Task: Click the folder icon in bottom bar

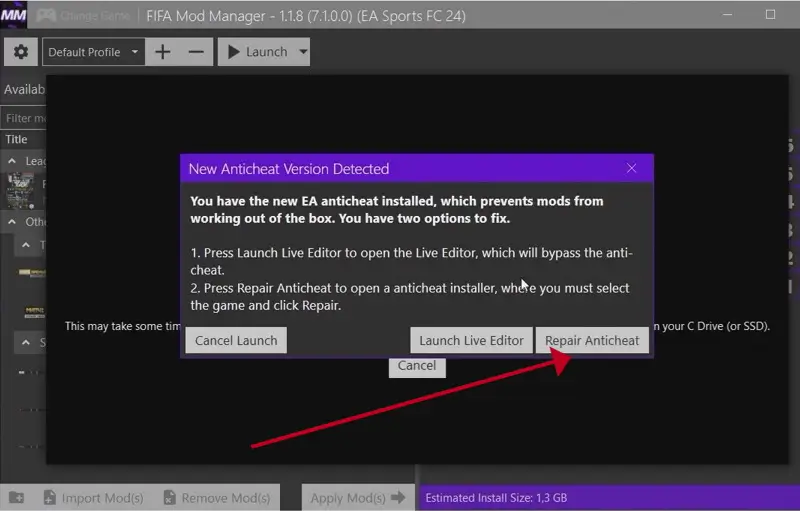Action: (x=16, y=497)
